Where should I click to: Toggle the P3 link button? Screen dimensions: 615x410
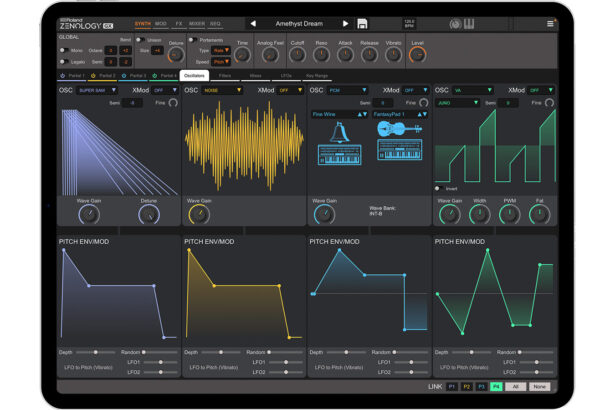pyautogui.click(x=481, y=387)
